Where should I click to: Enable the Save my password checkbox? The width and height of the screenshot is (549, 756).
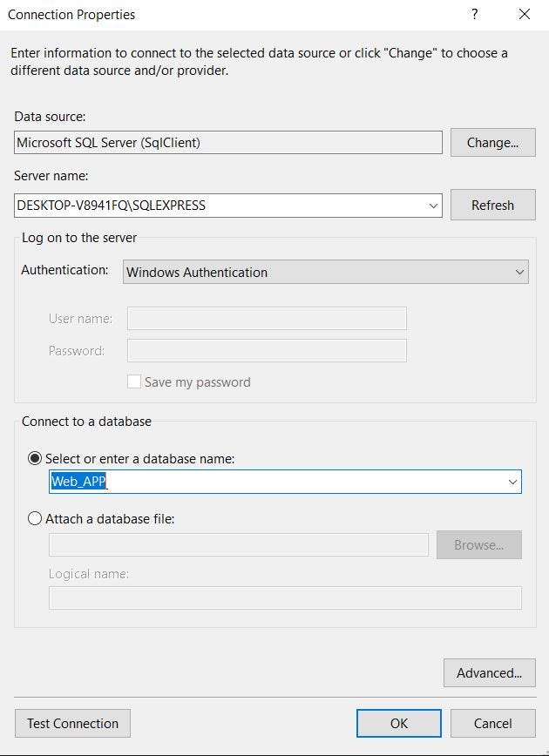134,381
